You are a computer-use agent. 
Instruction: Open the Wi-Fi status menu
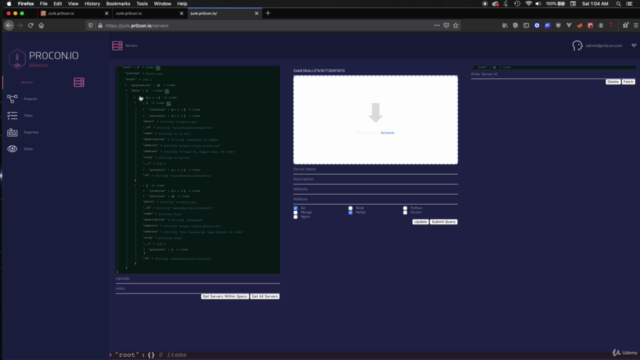tap(529, 4)
